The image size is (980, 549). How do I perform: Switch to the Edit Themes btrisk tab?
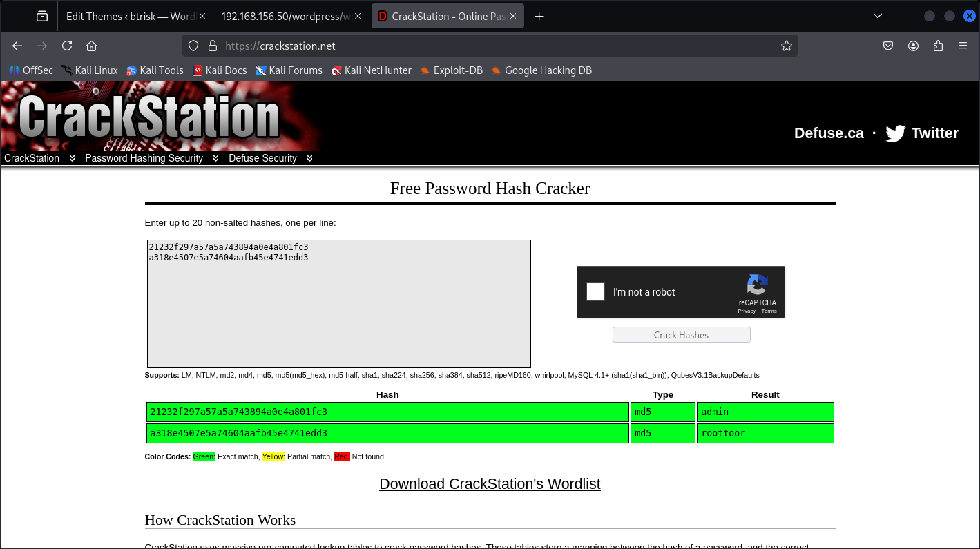point(131,16)
